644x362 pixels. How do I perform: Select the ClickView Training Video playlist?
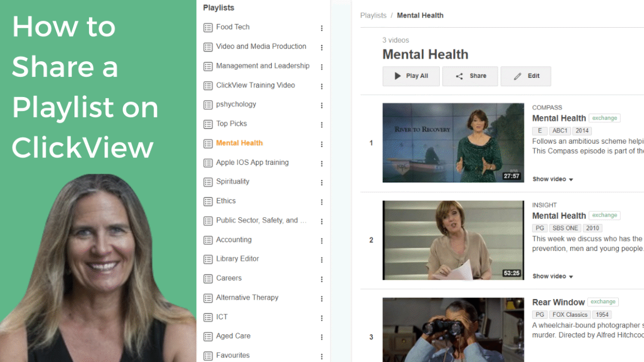pos(256,85)
